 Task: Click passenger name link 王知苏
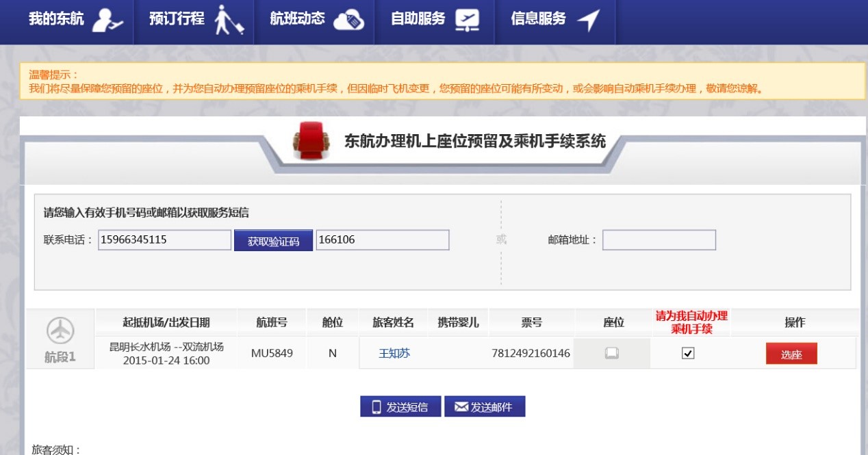pyautogui.click(x=394, y=353)
